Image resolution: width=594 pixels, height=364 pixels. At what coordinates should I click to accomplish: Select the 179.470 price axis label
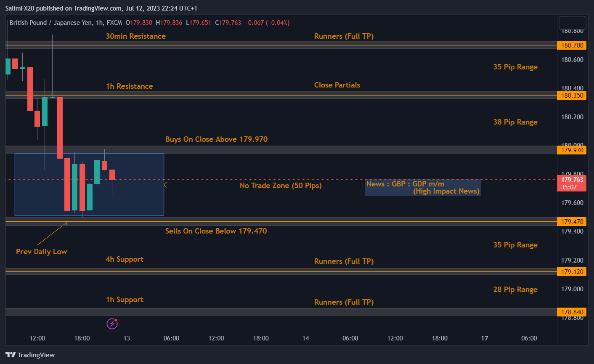[572, 222]
